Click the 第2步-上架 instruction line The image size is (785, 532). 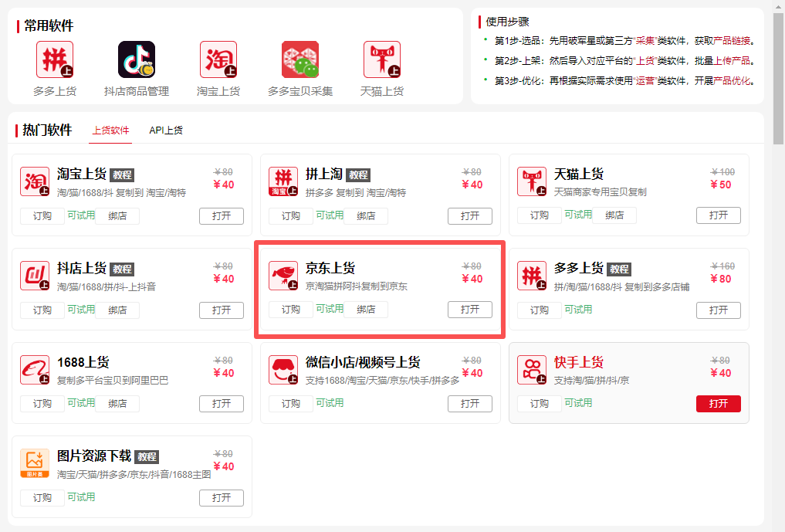pos(624,61)
